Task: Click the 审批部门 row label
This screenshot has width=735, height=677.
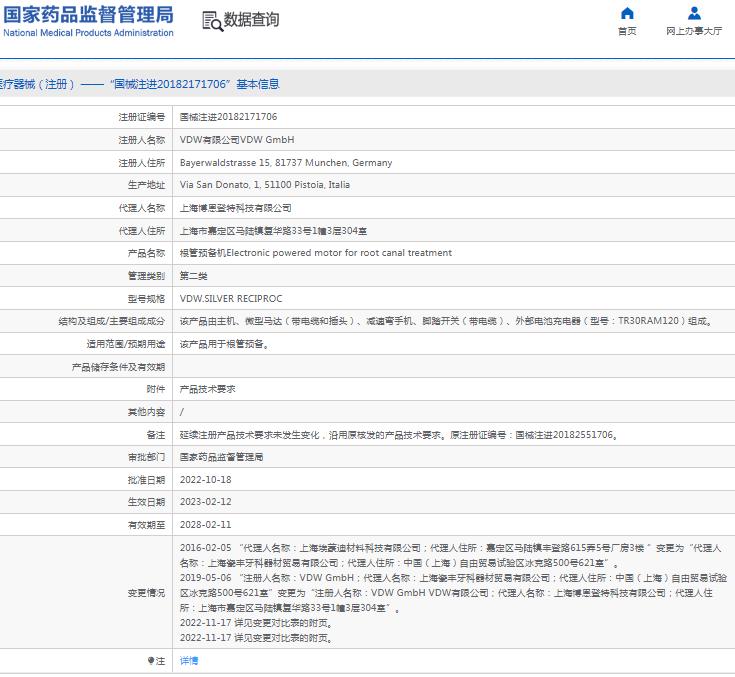Action: (146, 457)
